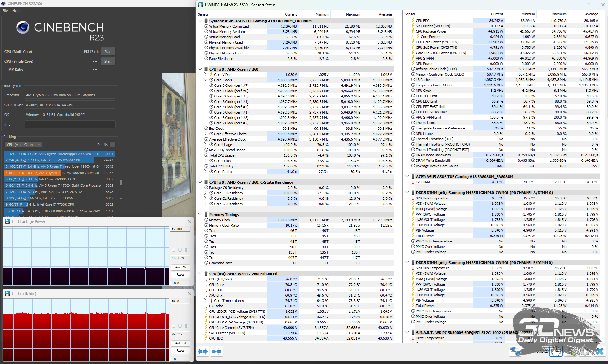The height and width of the screenshot is (364, 608).
Task: Start the CPU Single Core benchmark
Action: click(x=108, y=61)
